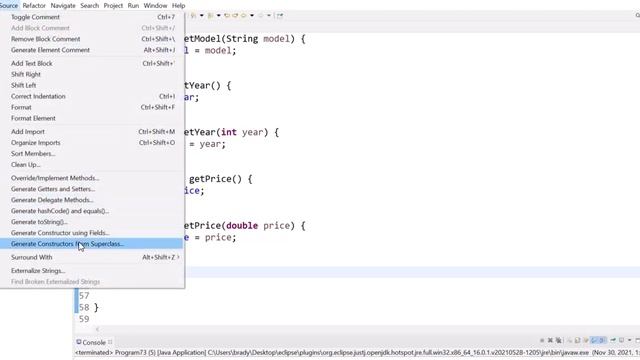The image size is (640, 360).
Task: Toggle show console when standard error changes
Action: 602,340
